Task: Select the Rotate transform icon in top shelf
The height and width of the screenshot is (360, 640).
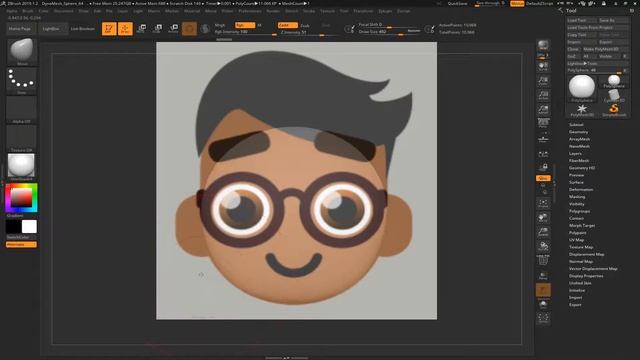Action: (173, 29)
